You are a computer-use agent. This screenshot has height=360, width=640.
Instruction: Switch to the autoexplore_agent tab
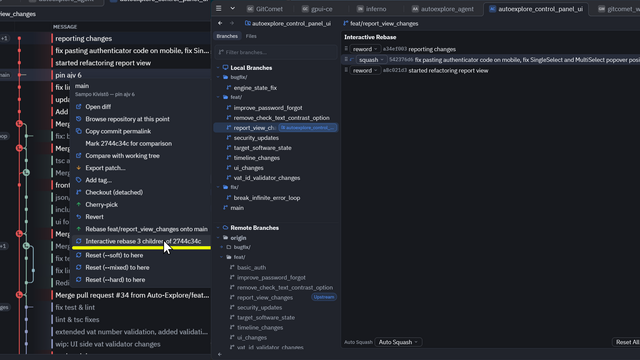[x=443, y=9]
